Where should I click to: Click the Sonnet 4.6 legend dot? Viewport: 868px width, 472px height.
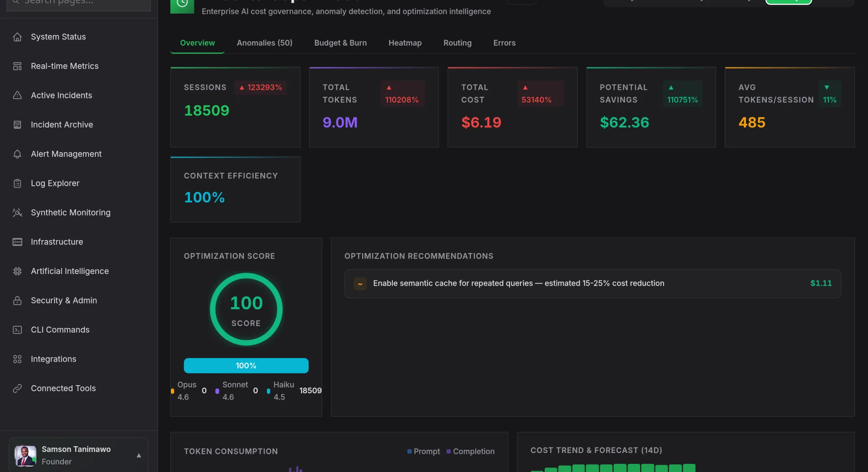[217, 392]
